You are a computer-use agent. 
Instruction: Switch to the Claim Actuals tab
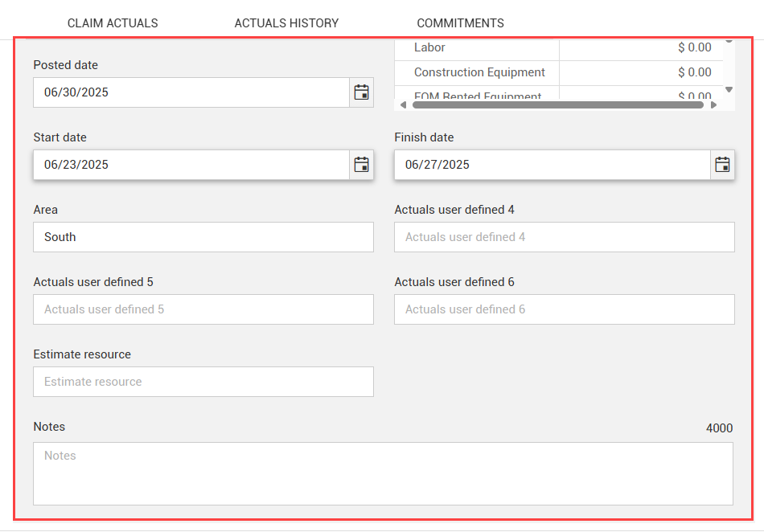(x=113, y=23)
